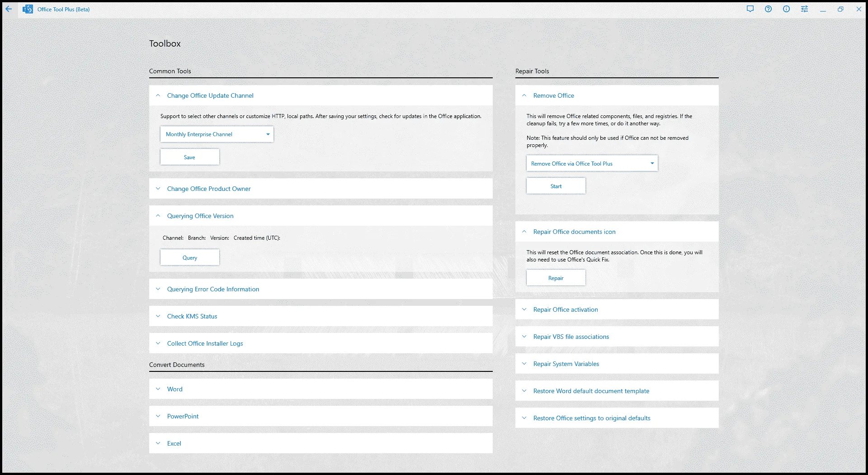Image resolution: width=868 pixels, height=475 pixels.
Task: Expand the Excel convert section
Action: click(321, 443)
